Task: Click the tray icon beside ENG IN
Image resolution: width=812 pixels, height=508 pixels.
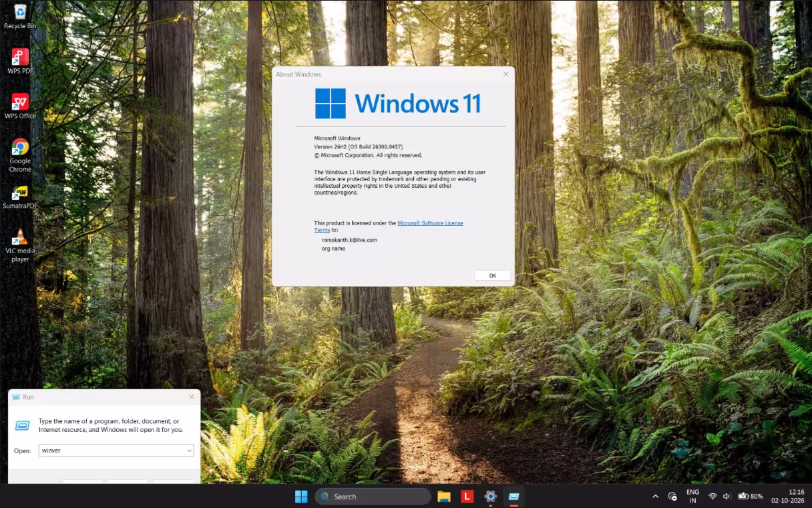Action: [672, 497]
